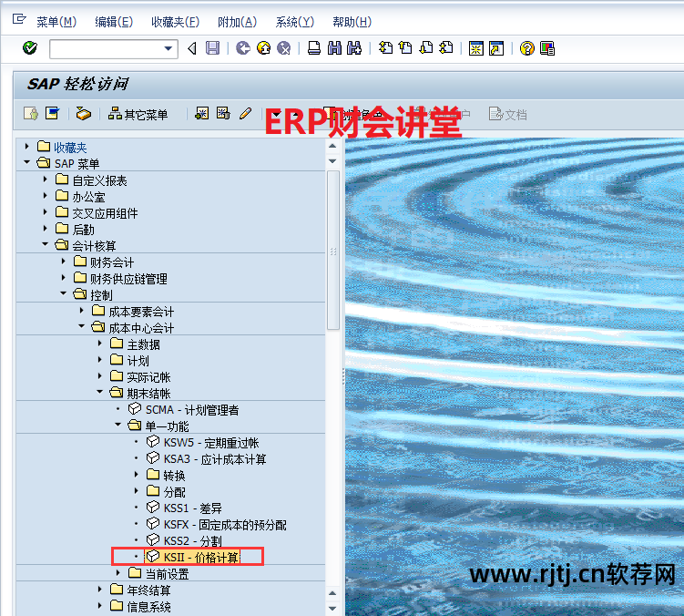Viewport: 684px width, 616px height.
Task: Click the Previous Page icon
Action: pos(405,48)
